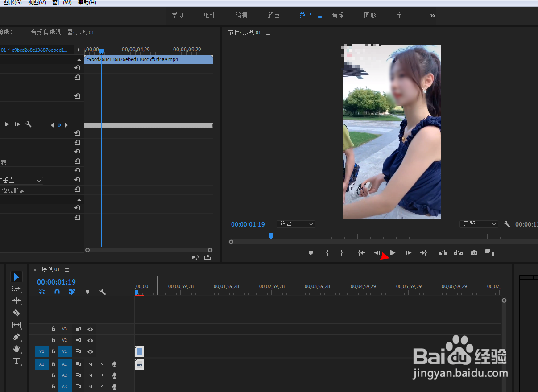Expand clip name arrow in Effect Controls
The image size is (538, 392).
pyautogui.click(x=79, y=50)
